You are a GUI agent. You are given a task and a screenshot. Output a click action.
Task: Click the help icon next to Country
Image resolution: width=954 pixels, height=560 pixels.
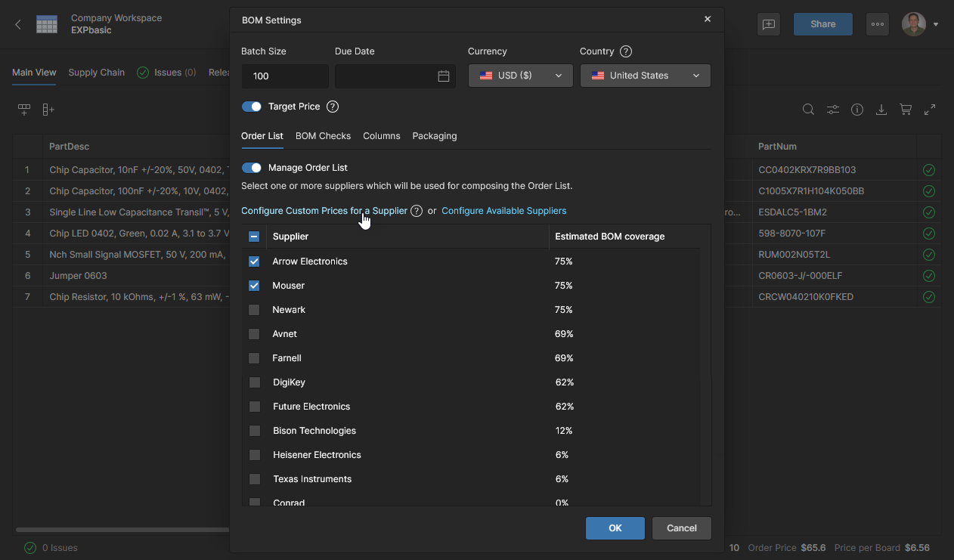point(625,52)
